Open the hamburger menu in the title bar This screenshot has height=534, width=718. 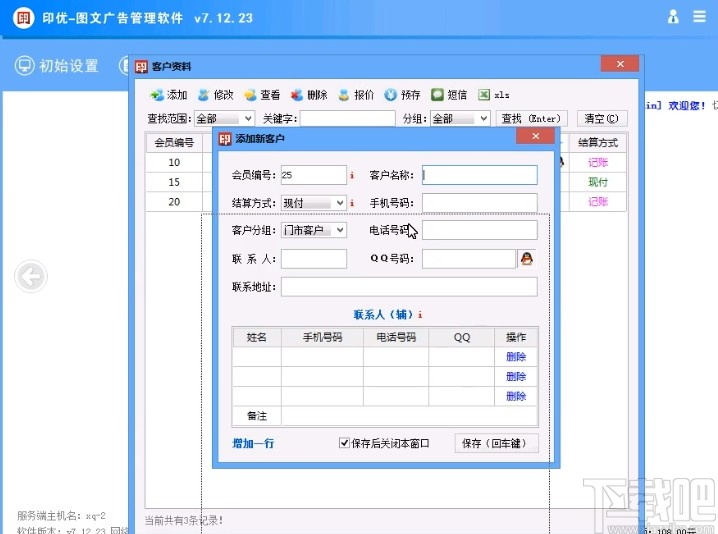click(699, 17)
